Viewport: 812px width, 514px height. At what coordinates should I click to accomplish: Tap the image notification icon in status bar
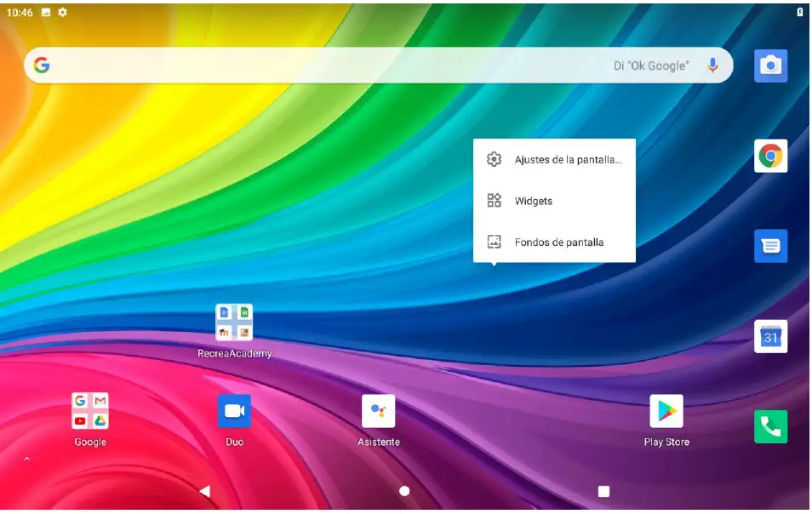click(x=46, y=12)
